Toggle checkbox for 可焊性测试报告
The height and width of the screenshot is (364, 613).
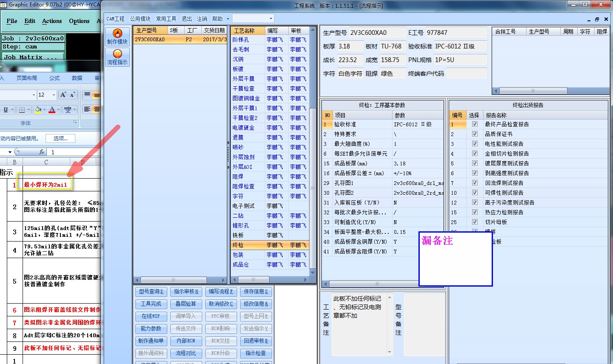475,193
